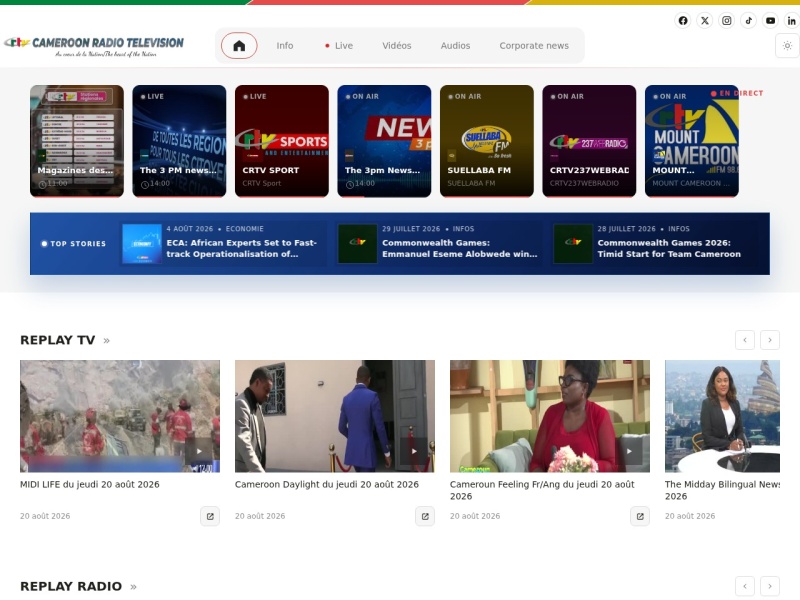Open the Mount Cameroon FM card

point(692,141)
